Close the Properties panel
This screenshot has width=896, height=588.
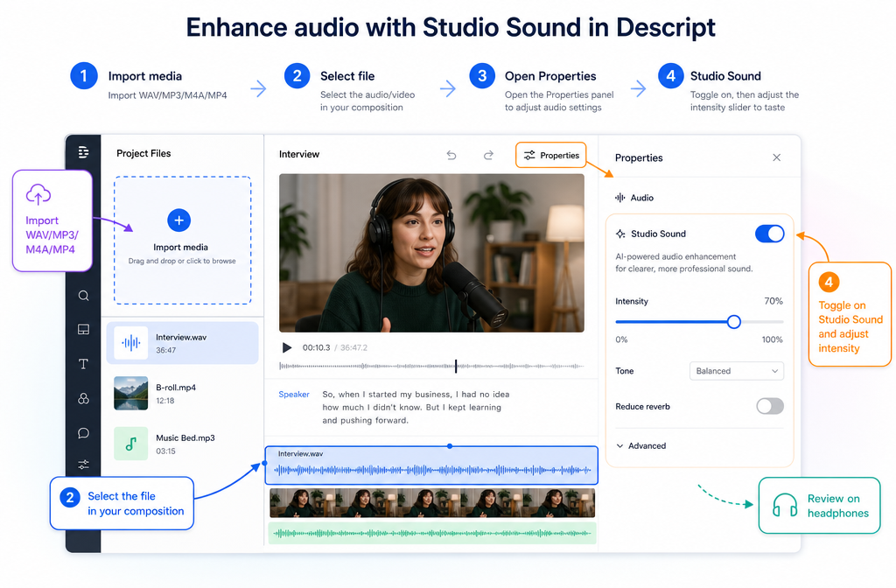(777, 157)
